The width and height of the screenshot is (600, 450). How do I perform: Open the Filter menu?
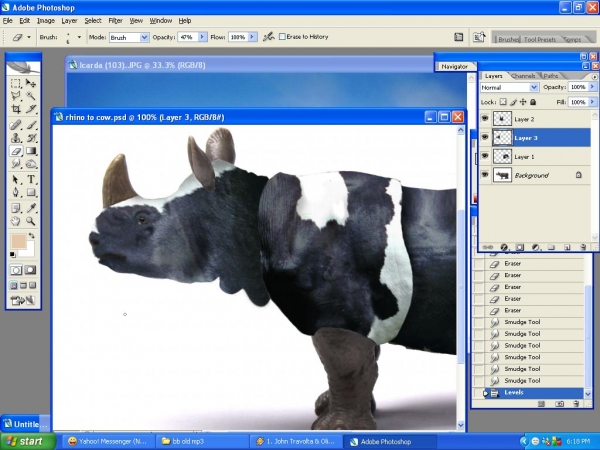[x=115, y=21]
